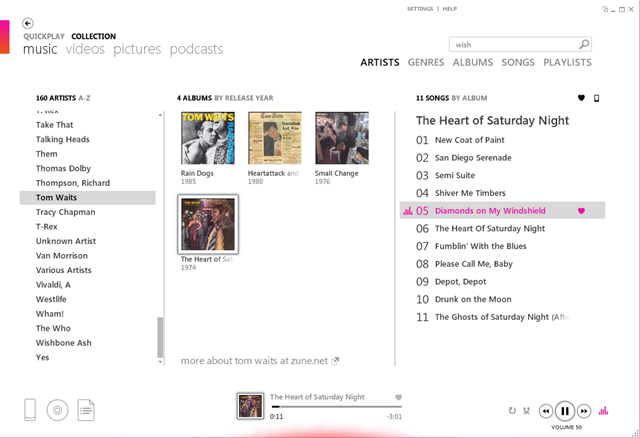Viewport: 640px width, 438px height.
Task: Open the pink visualizer bars icon
Action: 603,411
